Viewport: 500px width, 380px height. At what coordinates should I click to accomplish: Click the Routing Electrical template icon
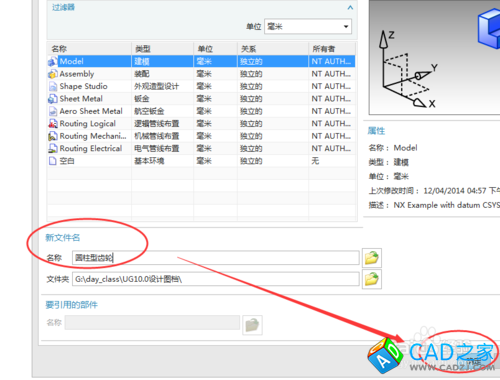[53, 148]
